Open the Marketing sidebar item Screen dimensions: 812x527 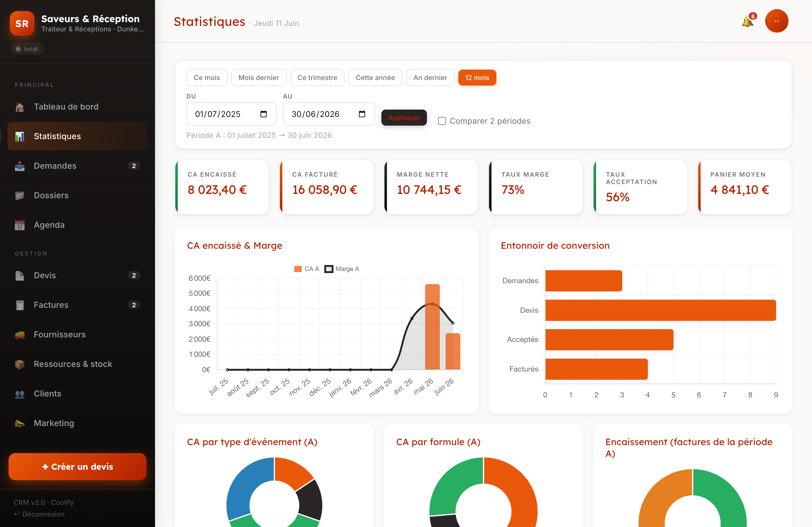point(78,423)
